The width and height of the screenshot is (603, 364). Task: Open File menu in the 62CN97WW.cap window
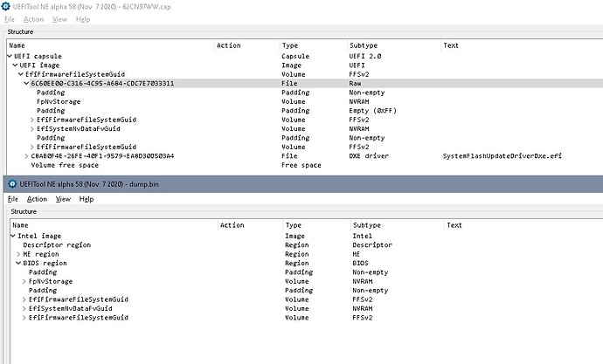tap(12, 18)
